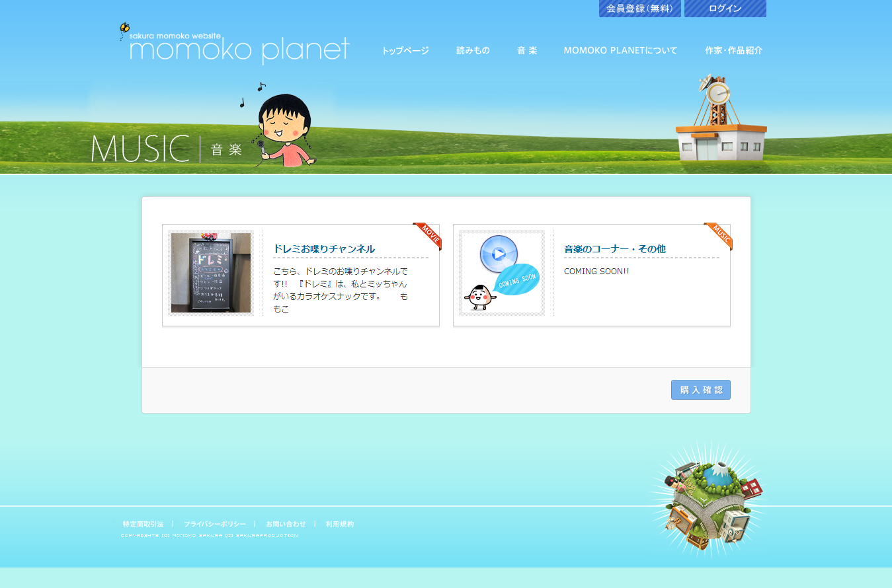892x588 pixels.
Task: Click the COMING SOON!! text
Action: tap(596, 272)
